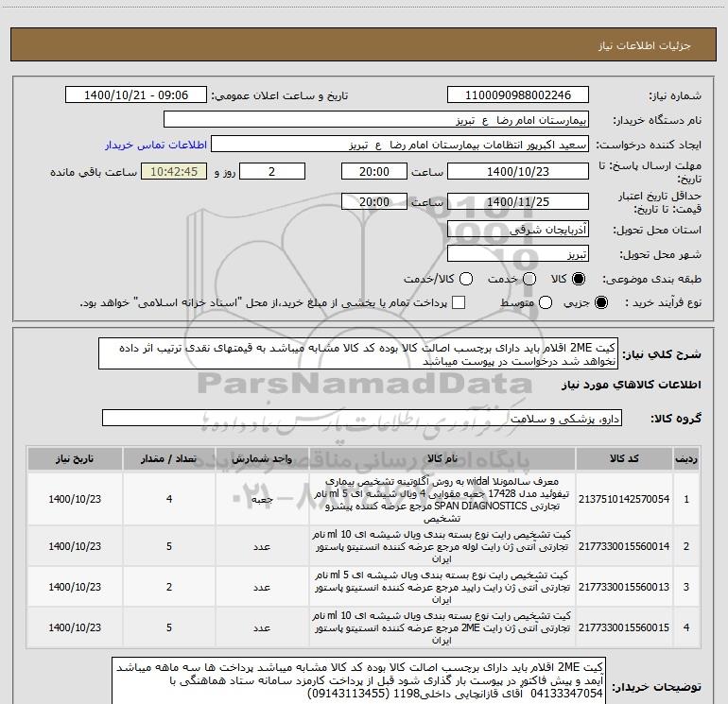Click the remaining time 10:42:45 field
The width and height of the screenshot is (728, 704).
(174, 171)
